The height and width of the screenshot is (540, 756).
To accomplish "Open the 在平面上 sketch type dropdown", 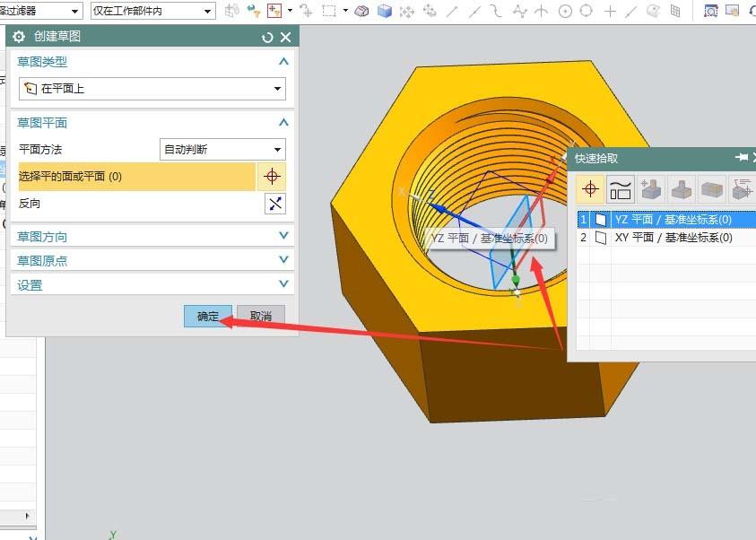I will (152, 89).
